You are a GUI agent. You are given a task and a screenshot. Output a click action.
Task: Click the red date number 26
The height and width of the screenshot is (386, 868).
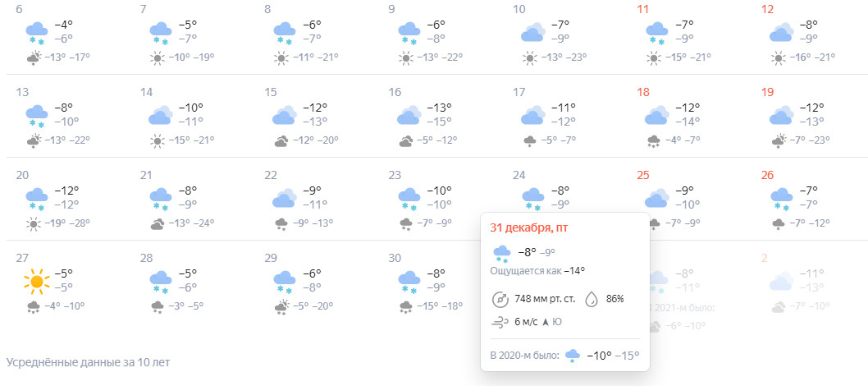click(767, 175)
